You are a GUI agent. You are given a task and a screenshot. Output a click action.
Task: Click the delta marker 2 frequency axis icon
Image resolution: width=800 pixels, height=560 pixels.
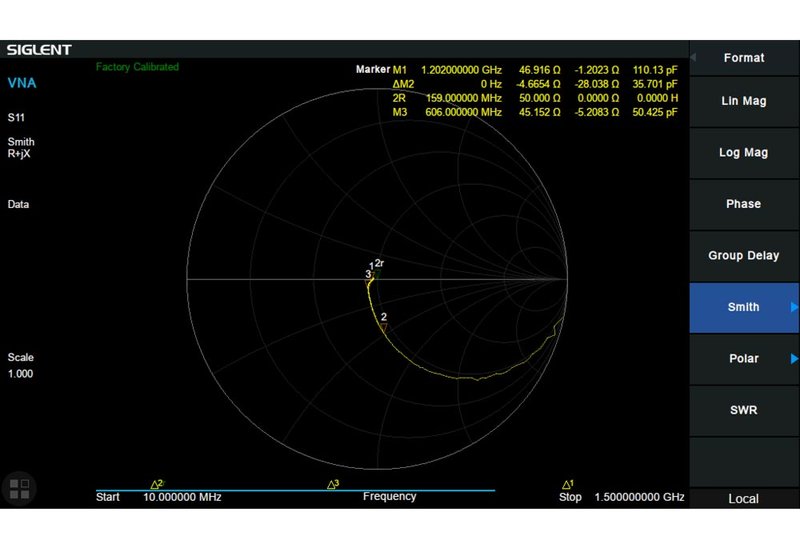click(x=157, y=483)
